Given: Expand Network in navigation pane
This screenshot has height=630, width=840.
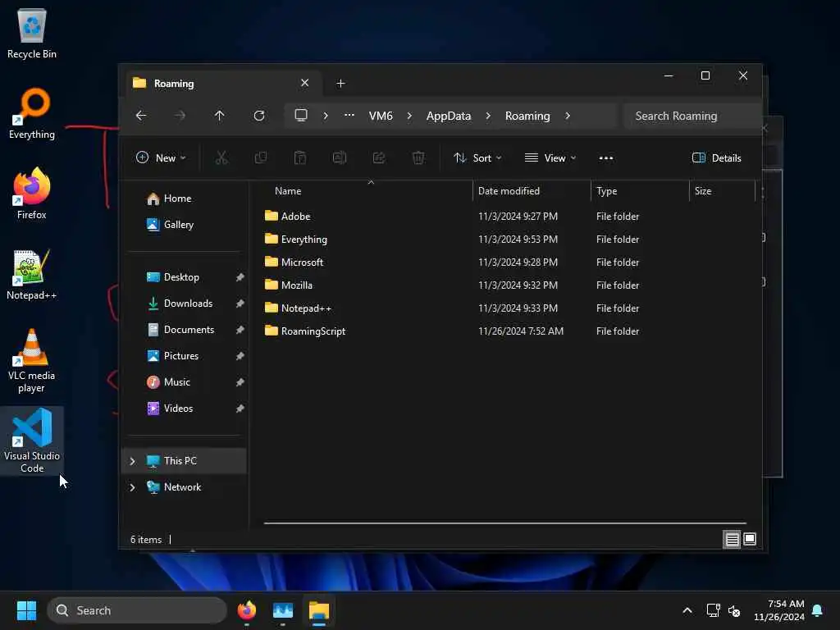Looking at the screenshot, I should point(132,487).
